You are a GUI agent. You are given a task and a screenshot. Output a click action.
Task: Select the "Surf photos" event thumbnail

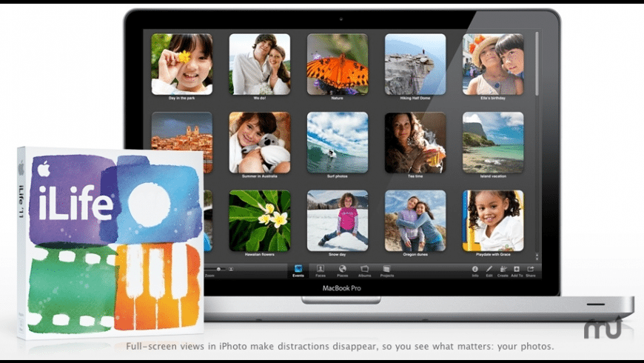[x=338, y=142]
